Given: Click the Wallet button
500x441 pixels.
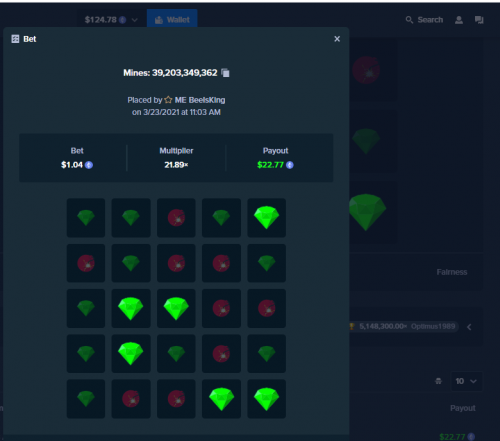Looking at the screenshot, I should pyautogui.click(x=172, y=20).
